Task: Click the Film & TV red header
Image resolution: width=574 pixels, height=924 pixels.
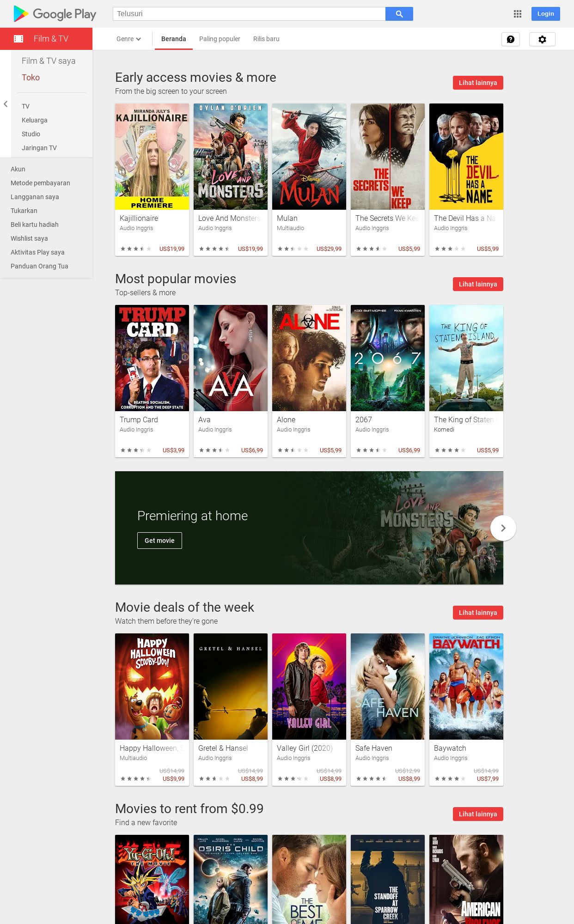Action: coord(46,39)
